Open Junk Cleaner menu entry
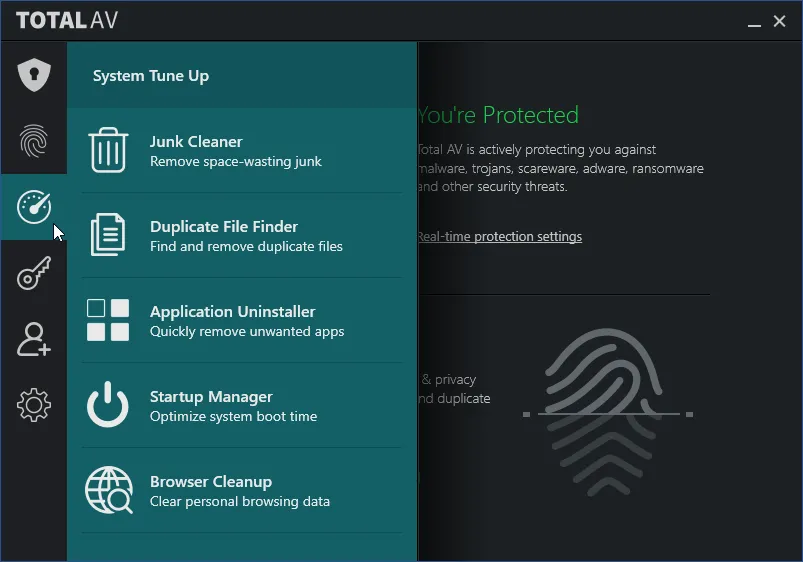The width and height of the screenshot is (803, 562). tap(242, 151)
